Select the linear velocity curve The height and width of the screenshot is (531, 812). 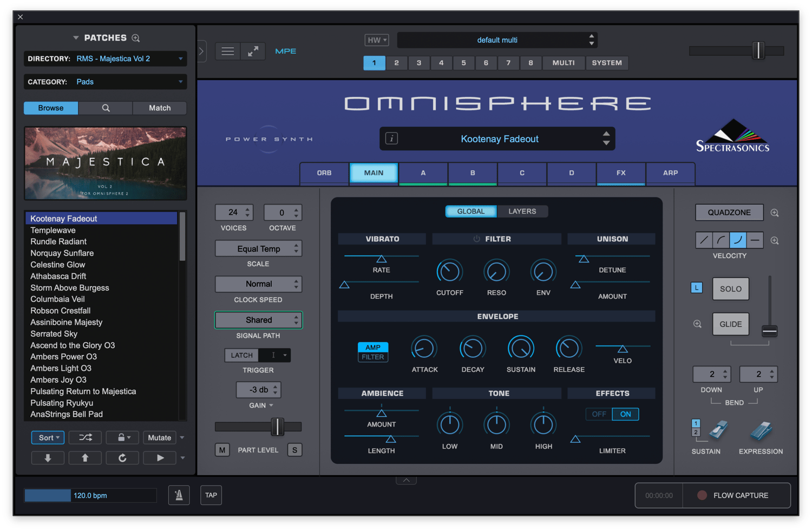pyautogui.click(x=704, y=240)
